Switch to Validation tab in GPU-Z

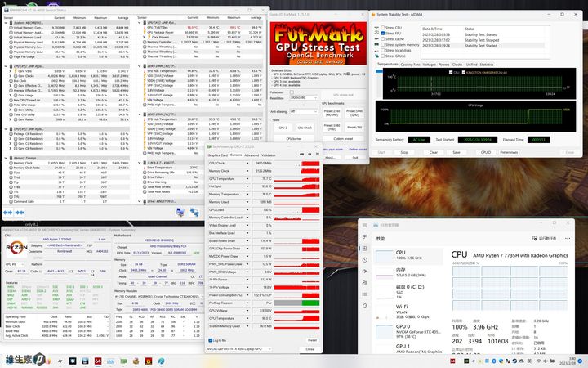click(269, 155)
